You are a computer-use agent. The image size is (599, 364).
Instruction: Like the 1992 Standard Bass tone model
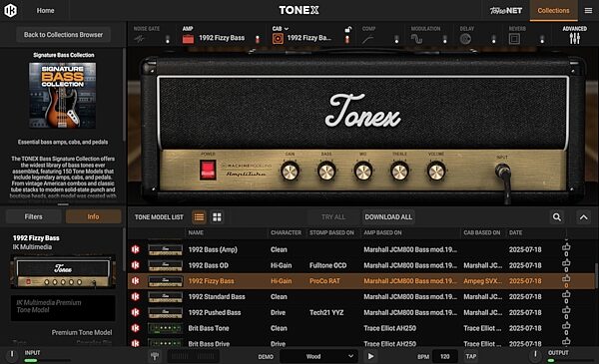[566, 294]
